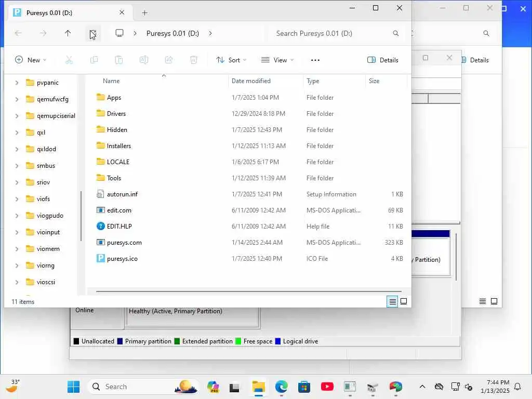Click the Rename icon in toolbar
This screenshot has width=532, height=399.
pyautogui.click(x=144, y=60)
